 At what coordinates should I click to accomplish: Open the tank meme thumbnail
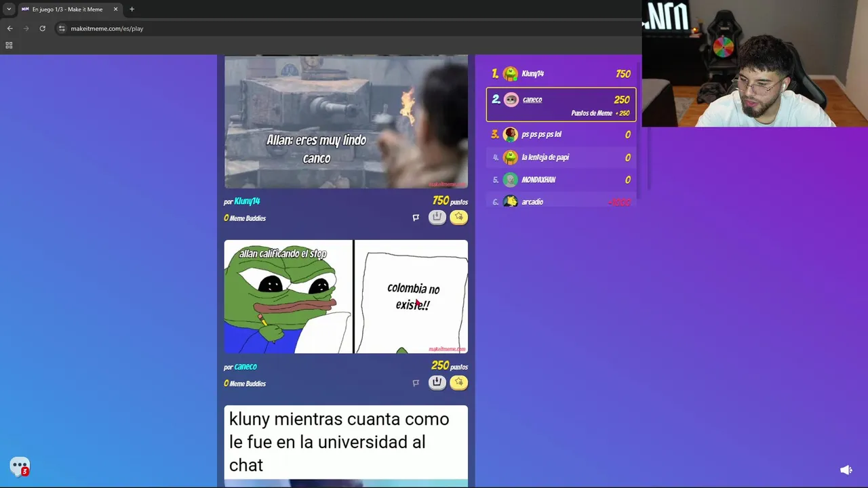tap(346, 121)
